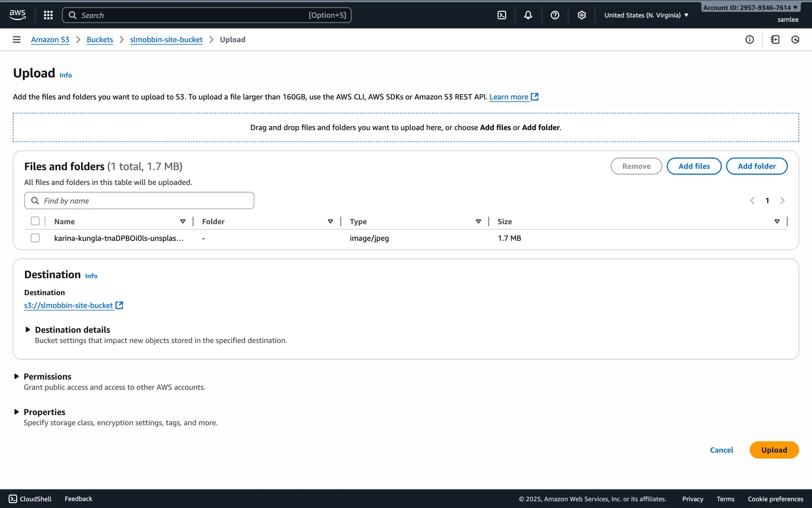
Task: Check the karina-kungla file row checkbox
Action: [x=35, y=238]
